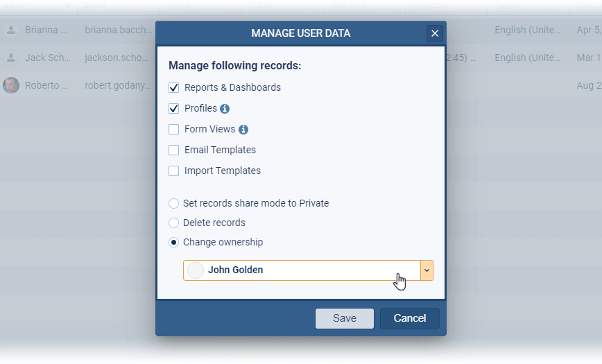
Task: Select the Change ownership radio button
Action: coord(174,243)
